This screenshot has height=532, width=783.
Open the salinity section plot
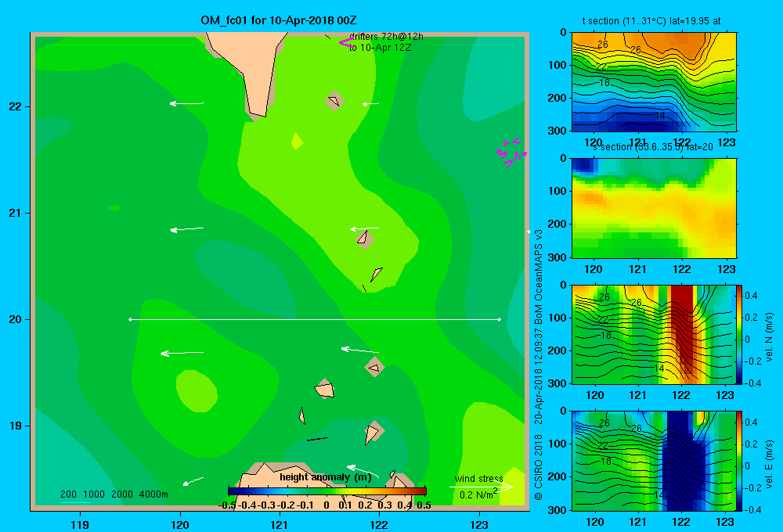click(x=654, y=208)
